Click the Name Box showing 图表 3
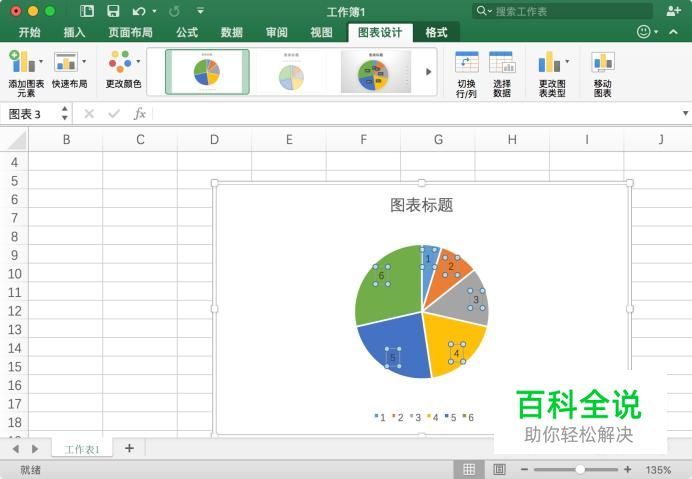 31,114
